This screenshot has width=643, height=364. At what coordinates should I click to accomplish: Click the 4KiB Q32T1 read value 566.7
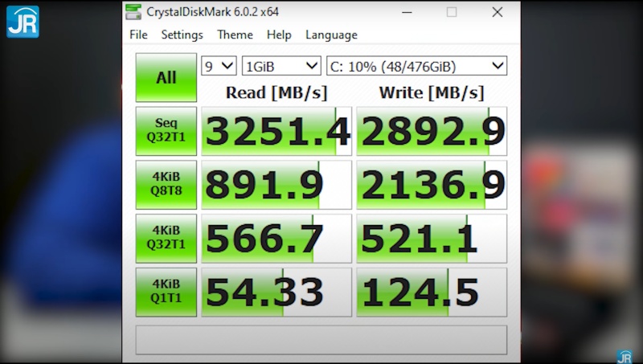coord(276,239)
